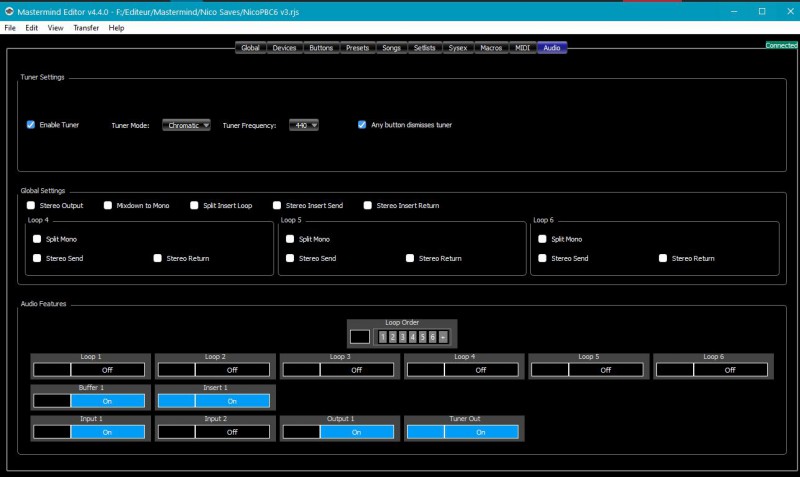The width and height of the screenshot is (800, 477).
Task: Switch to the Presets tab
Action: coord(357,48)
